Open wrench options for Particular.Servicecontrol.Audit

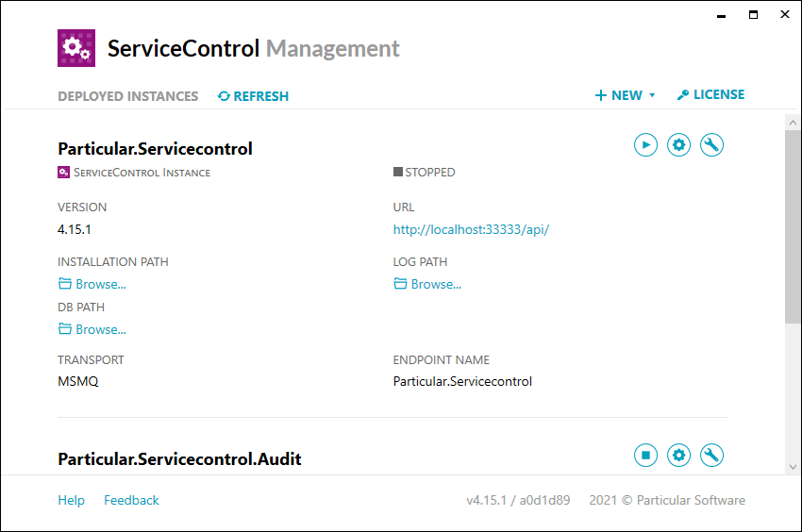[711, 456]
